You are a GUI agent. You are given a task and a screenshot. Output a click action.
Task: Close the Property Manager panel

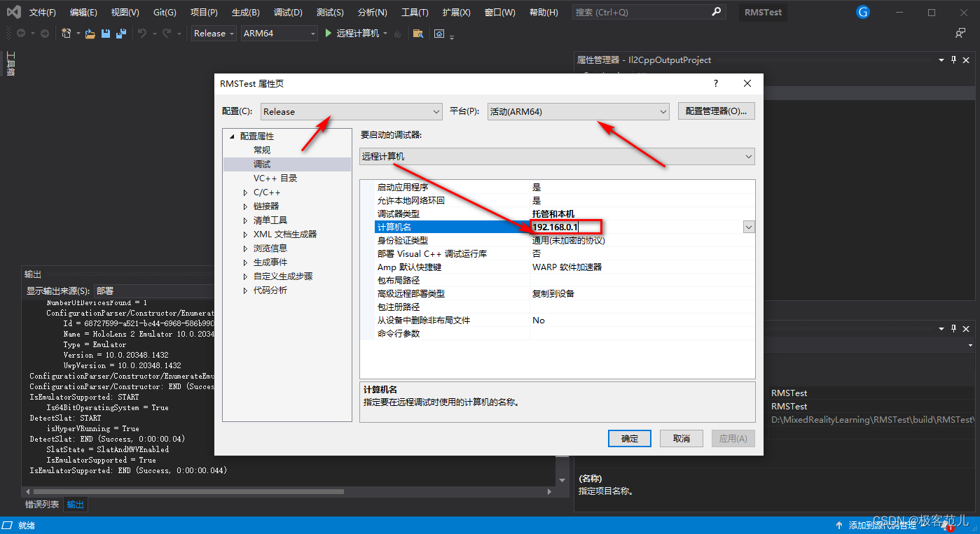[966, 60]
